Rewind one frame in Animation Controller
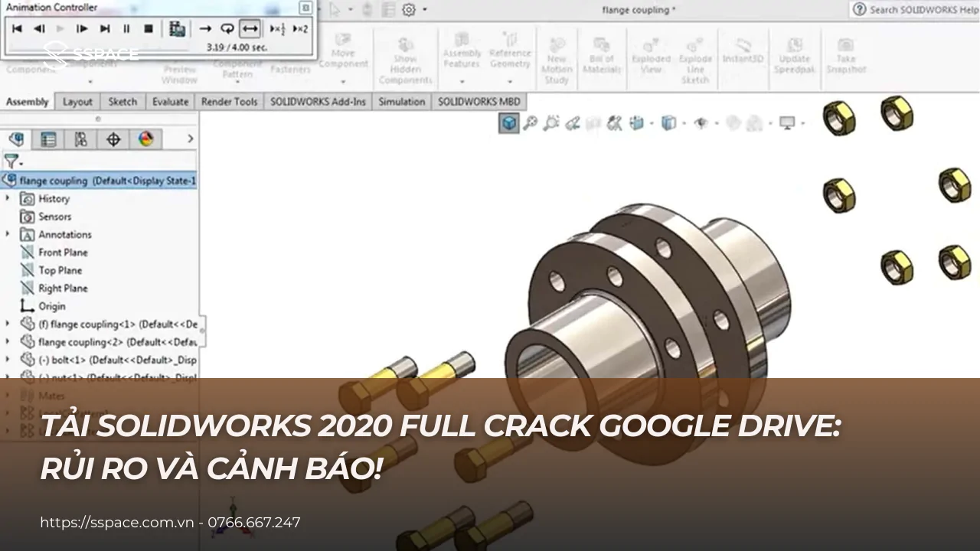The image size is (980, 551). point(39,29)
